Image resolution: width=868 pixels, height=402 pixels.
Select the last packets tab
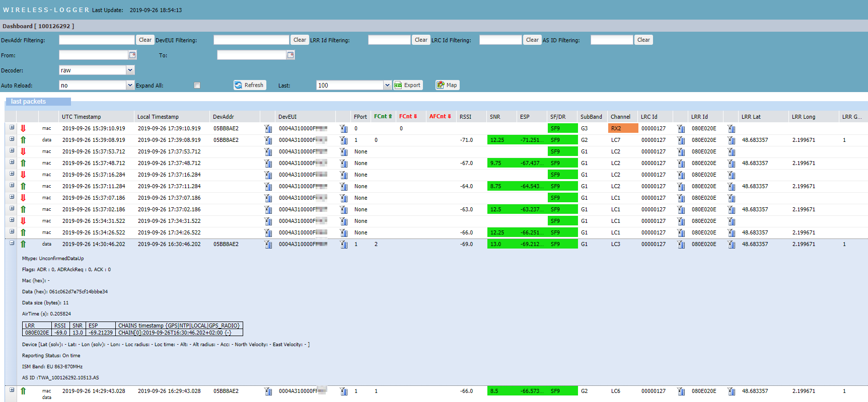(28, 102)
